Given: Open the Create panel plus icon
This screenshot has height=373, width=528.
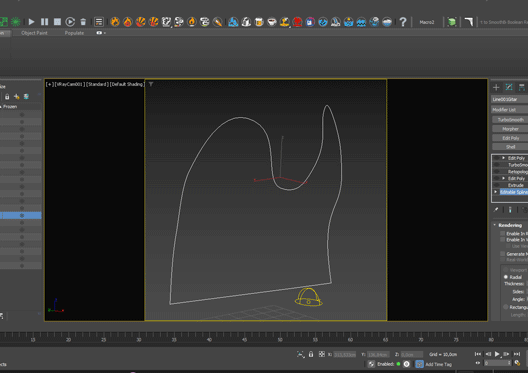Looking at the screenshot, I should 496,88.
